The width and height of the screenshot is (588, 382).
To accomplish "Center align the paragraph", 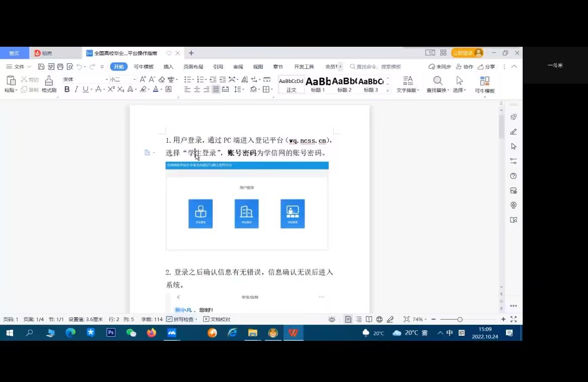I will [x=197, y=89].
